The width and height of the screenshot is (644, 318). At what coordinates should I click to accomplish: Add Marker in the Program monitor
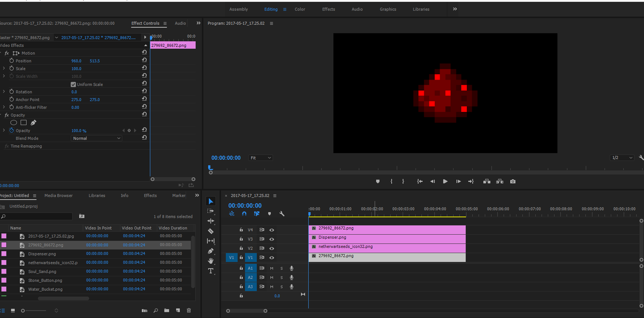[x=378, y=182]
